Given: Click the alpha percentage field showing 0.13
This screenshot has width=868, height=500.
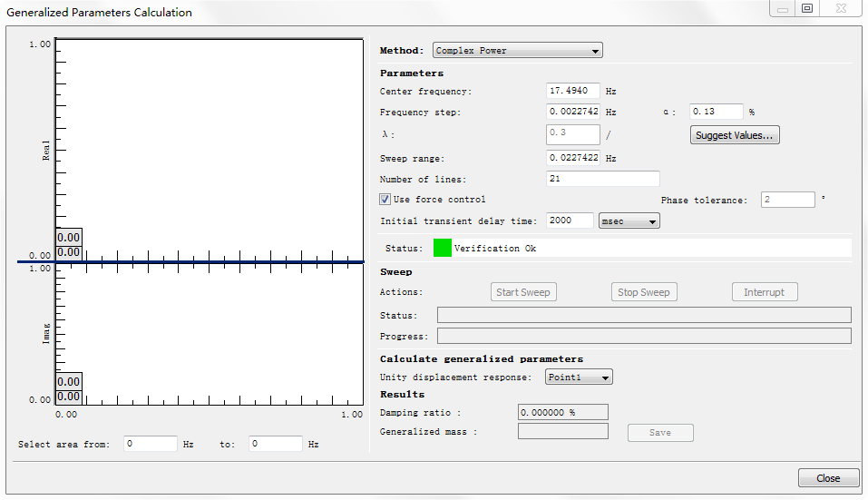Looking at the screenshot, I should [716, 112].
